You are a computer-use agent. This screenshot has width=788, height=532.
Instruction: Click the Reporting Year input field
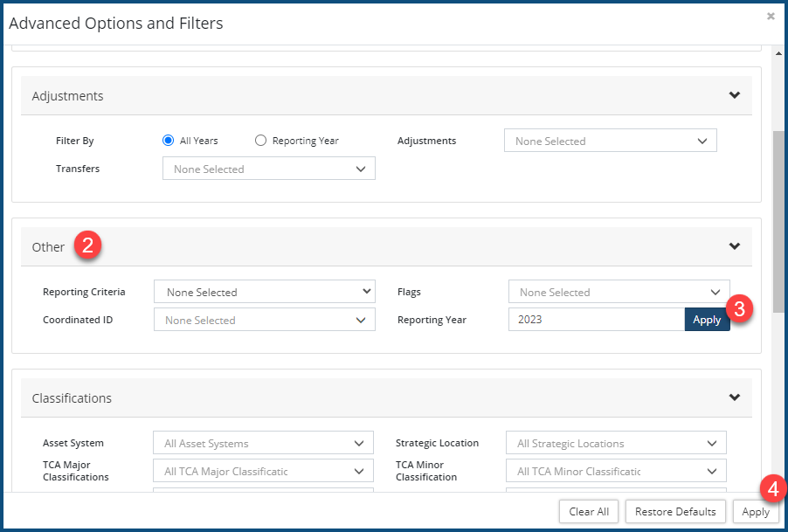coord(596,320)
